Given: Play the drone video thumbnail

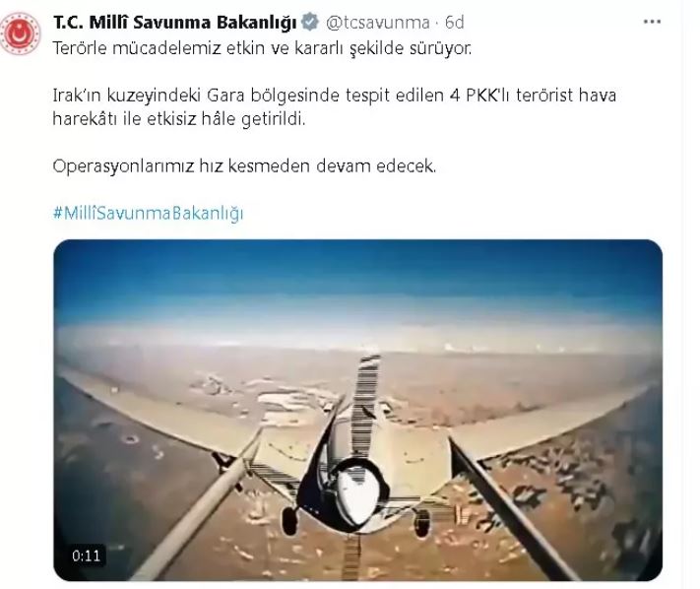Looking at the screenshot, I should pyautogui.click(x=357, y=410).
